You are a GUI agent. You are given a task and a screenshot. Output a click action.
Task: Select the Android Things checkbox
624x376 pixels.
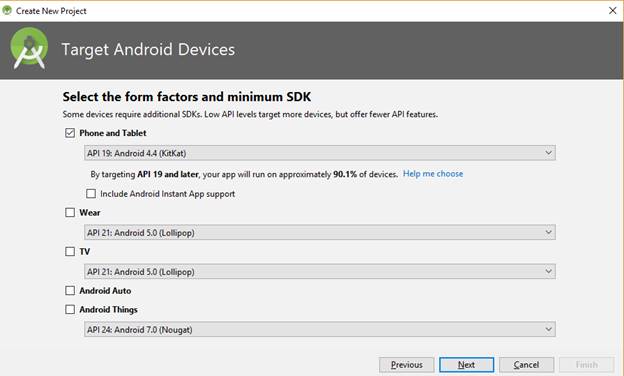tap(70, 310)
